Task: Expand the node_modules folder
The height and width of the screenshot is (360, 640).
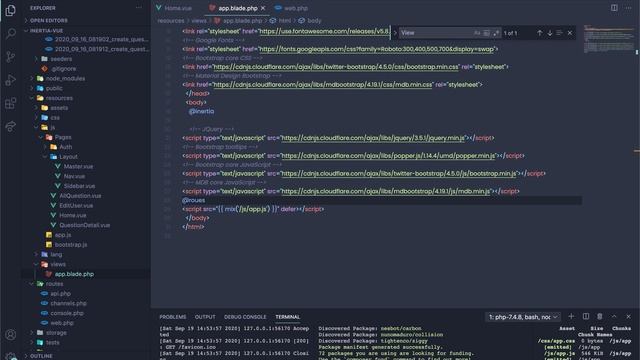Action: pyautogui.click(x=65, y=78)
